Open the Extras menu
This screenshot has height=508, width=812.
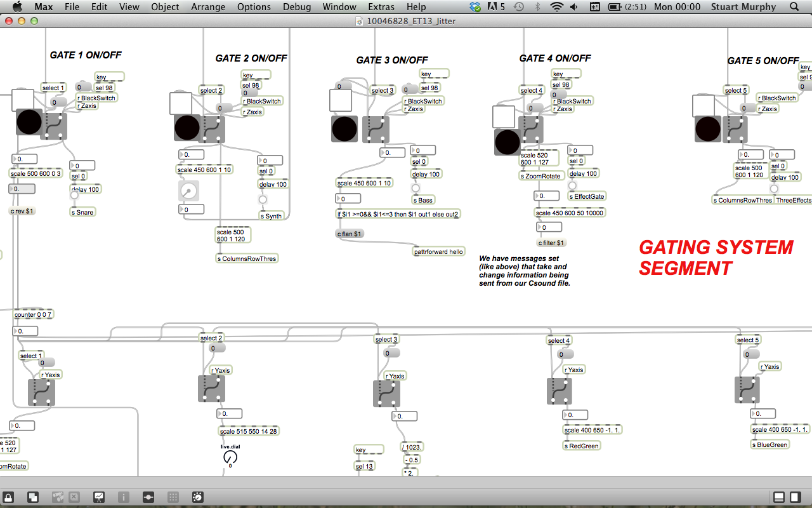click(x=381, y=7)
